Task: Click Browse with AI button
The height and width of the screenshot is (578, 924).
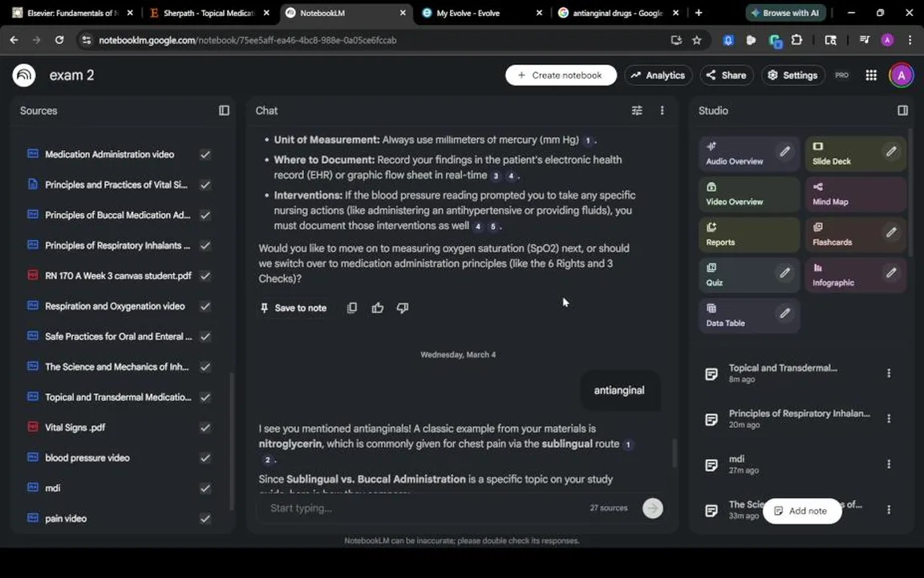Action: point(785,12)
